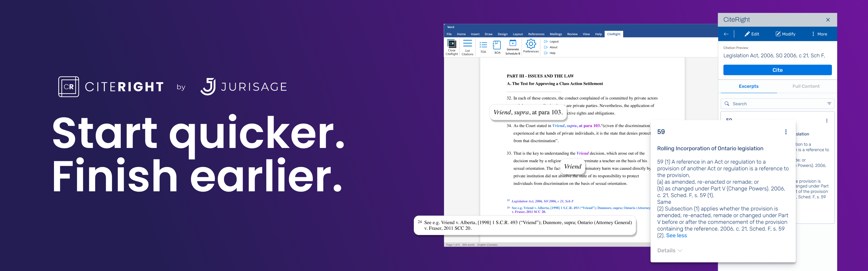The image size is (868, 271).
Task: Switch to the Excerpts tab
Action: (748, 86)
